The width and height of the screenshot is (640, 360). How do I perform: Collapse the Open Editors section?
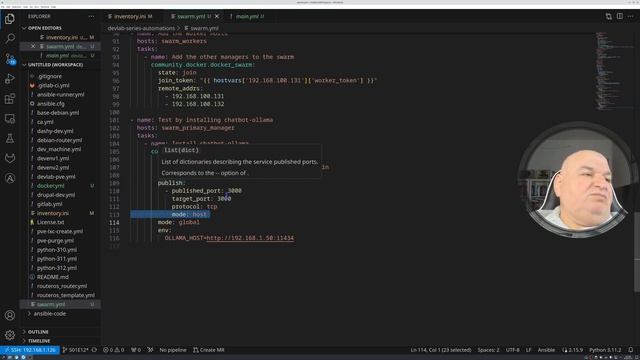tap(44, 28)
